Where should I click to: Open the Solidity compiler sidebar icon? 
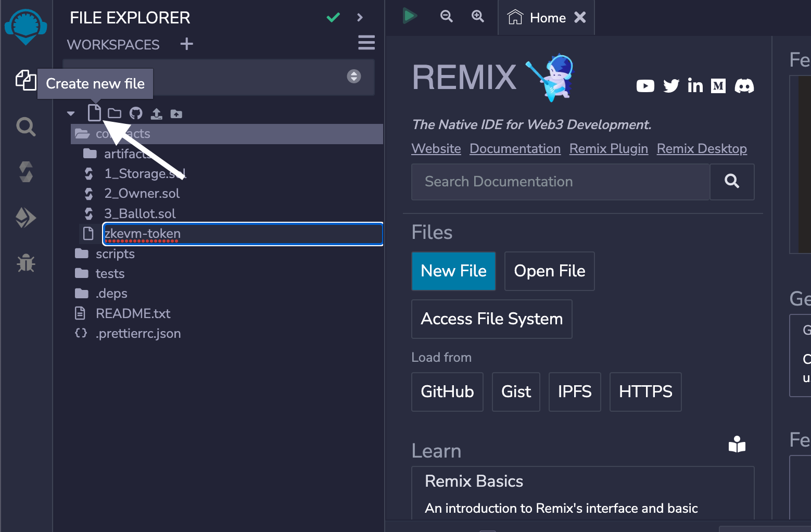point(26,172)
